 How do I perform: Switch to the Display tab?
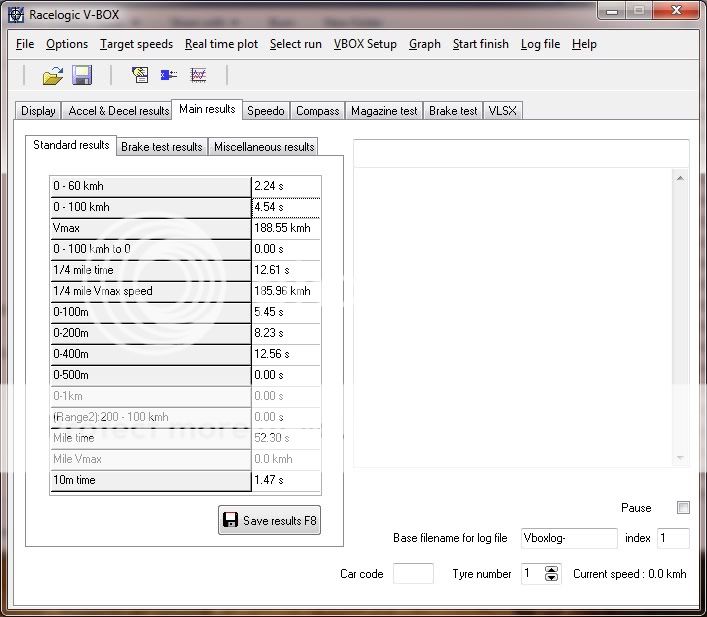pyautogui.click(x=38, y=111)
